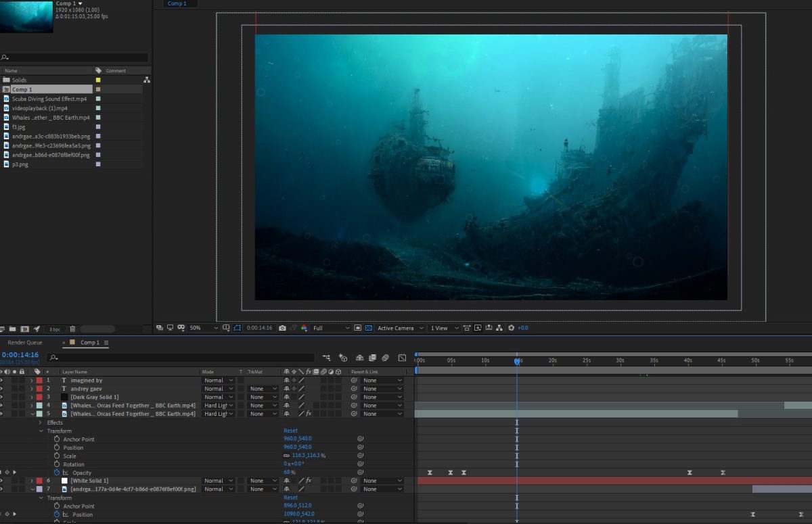The height and width of the screenshot is (524, 812).
Task: Open the Active Camera dropdown
Action: click(x=401, y=328)
